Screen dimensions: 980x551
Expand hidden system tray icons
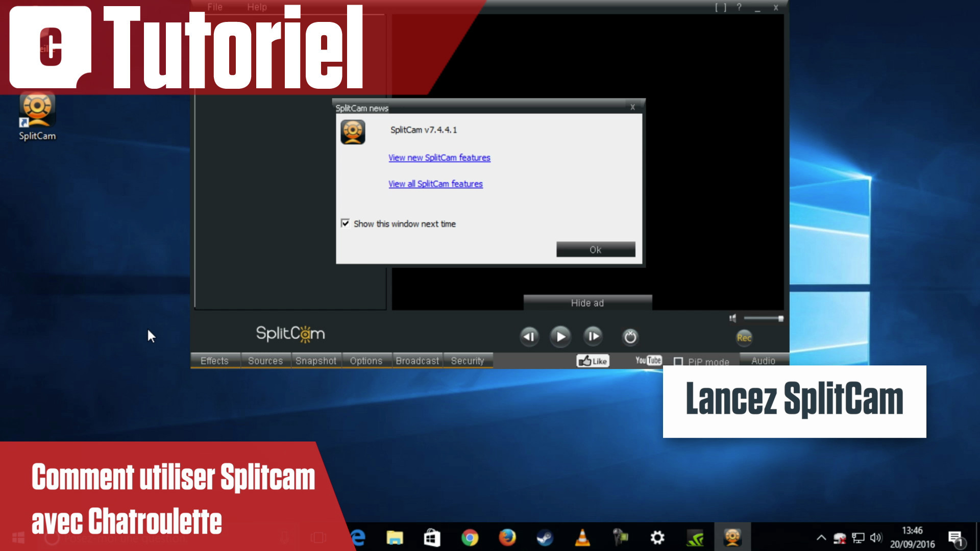821,537
